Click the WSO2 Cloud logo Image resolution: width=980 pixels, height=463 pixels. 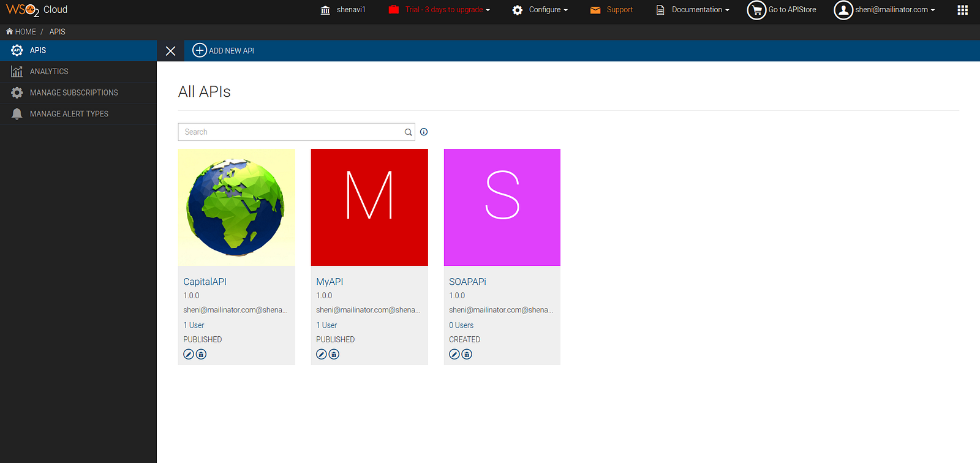click(37, 10)
